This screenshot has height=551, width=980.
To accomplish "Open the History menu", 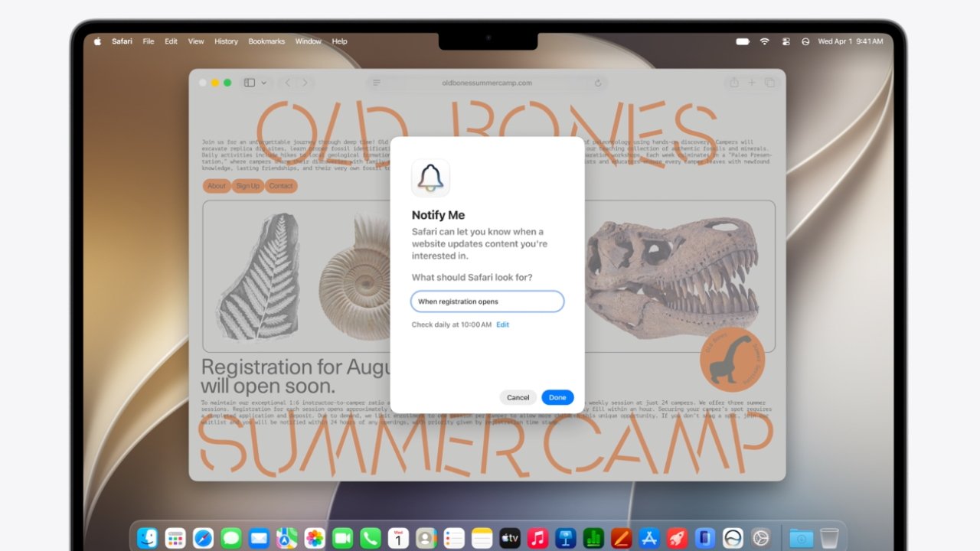I will click(x=226, y=41).
